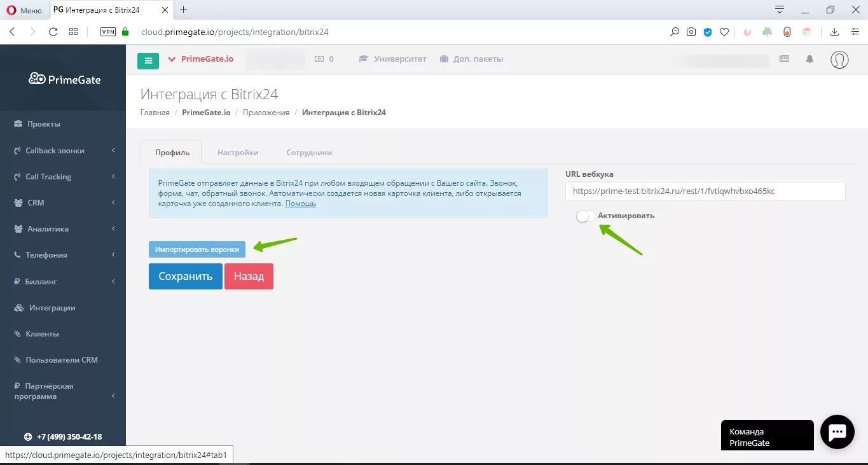Open the Помощь link in the info box
The image size is (868, 465).
pos(300,204)
